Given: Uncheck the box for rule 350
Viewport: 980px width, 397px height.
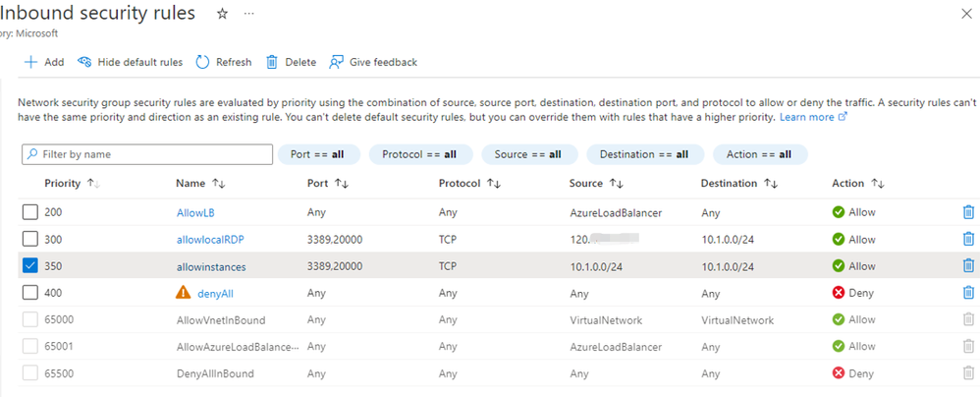Looking at the screenshot, I should pyautogui.click(x=30, y=266).
